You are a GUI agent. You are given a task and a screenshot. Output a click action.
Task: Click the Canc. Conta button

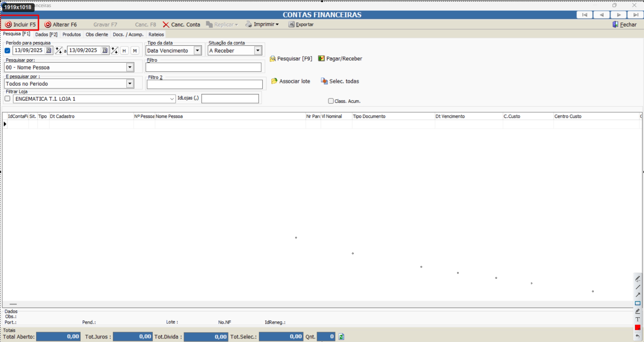click(181, 24)
